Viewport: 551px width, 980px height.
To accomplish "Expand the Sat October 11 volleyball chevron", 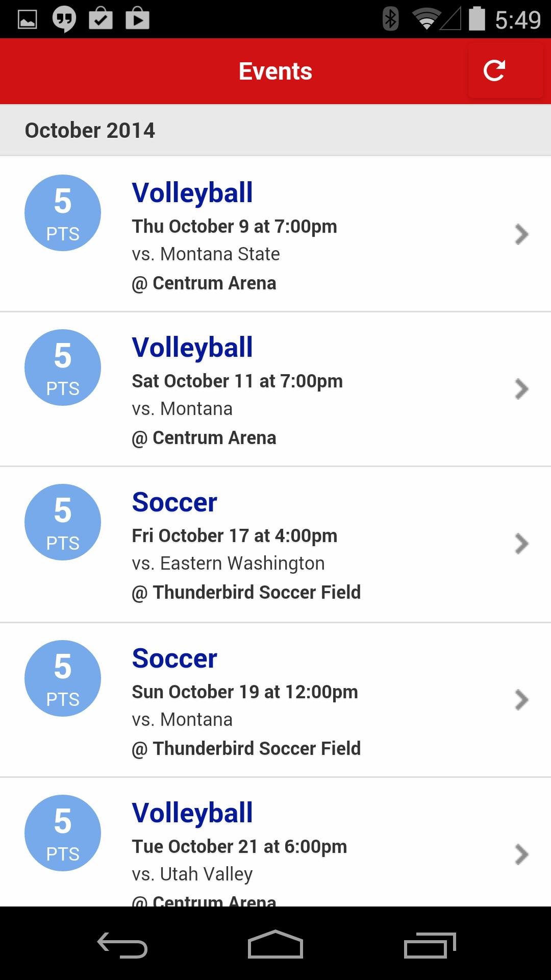I will 521,389.
